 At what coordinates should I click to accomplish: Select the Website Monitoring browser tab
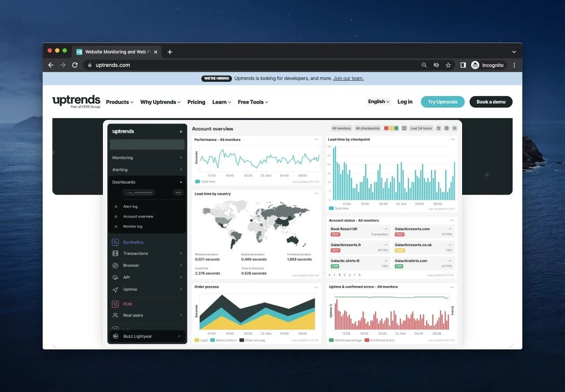coord(117,52)
